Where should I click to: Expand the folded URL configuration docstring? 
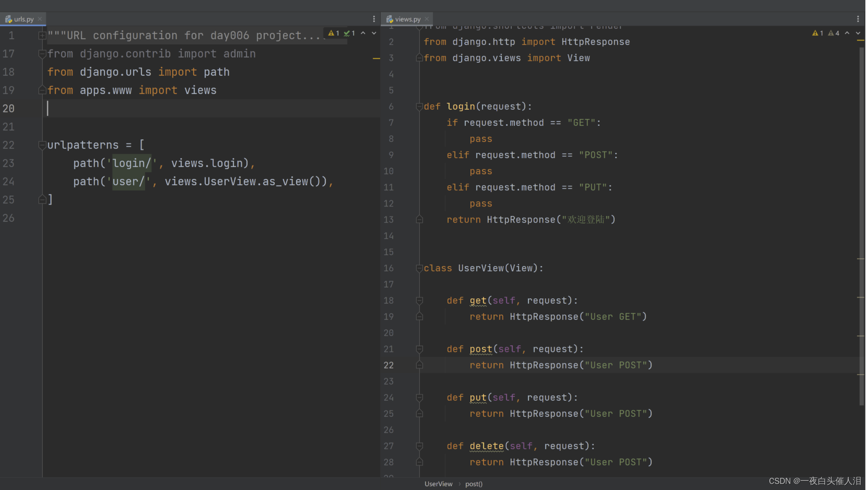42,35
